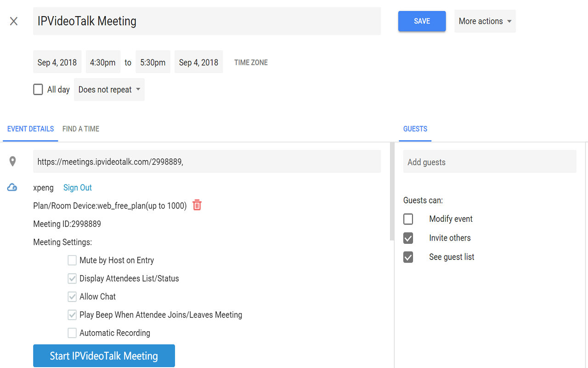Enable Mute by Host on Entry
This screenshot has height=368, width=588.
point(72,260)
